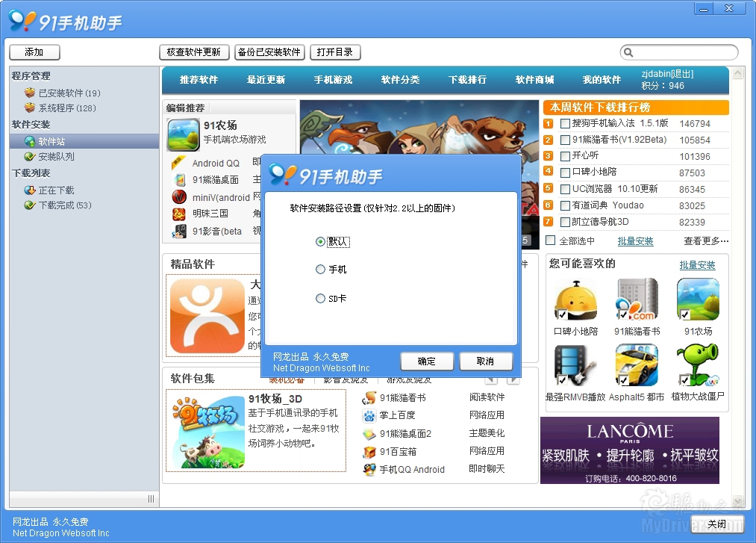Click the 取消 button in dialog

click(485, 361)
